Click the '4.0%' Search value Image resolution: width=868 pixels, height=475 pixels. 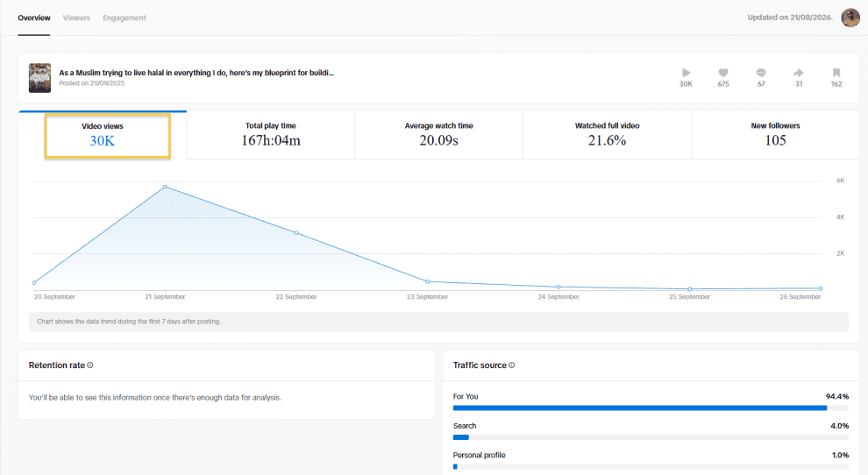(839, 426)
